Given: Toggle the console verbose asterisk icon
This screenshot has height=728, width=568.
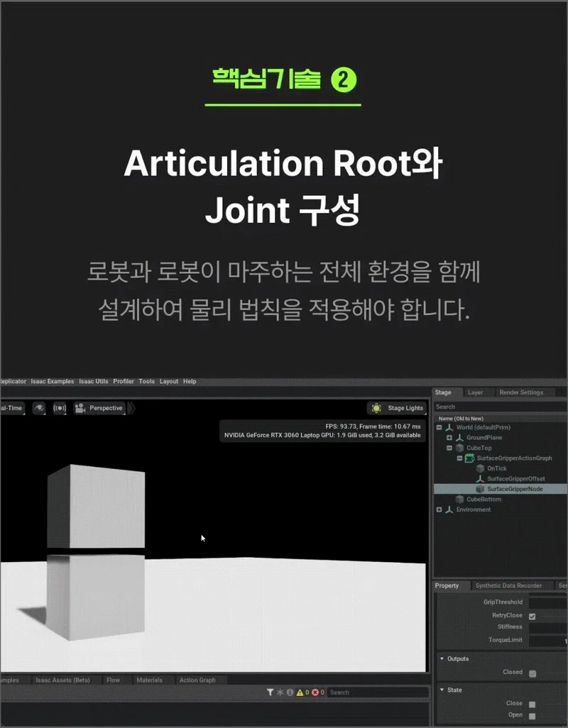Looking at the screenshot, I should [x=280, y=693].
